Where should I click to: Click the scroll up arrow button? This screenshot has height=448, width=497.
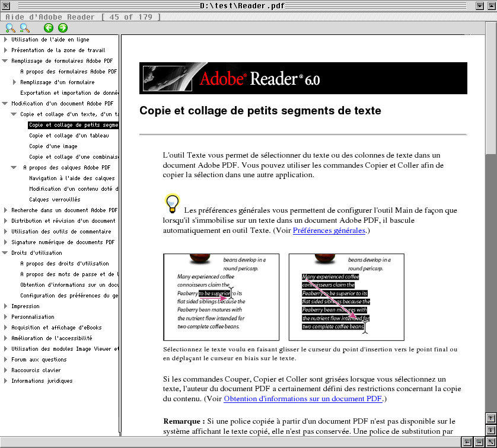coord(490,418)
